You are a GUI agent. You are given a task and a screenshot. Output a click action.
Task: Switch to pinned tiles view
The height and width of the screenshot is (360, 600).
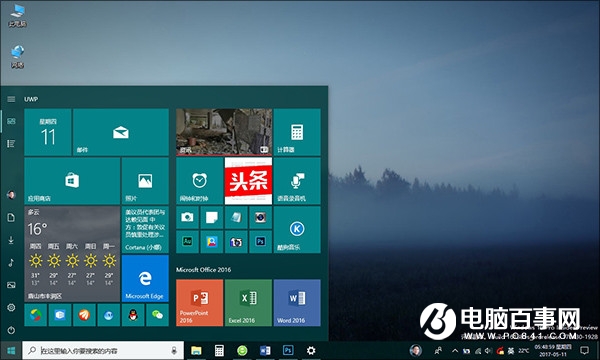[11, 121]
